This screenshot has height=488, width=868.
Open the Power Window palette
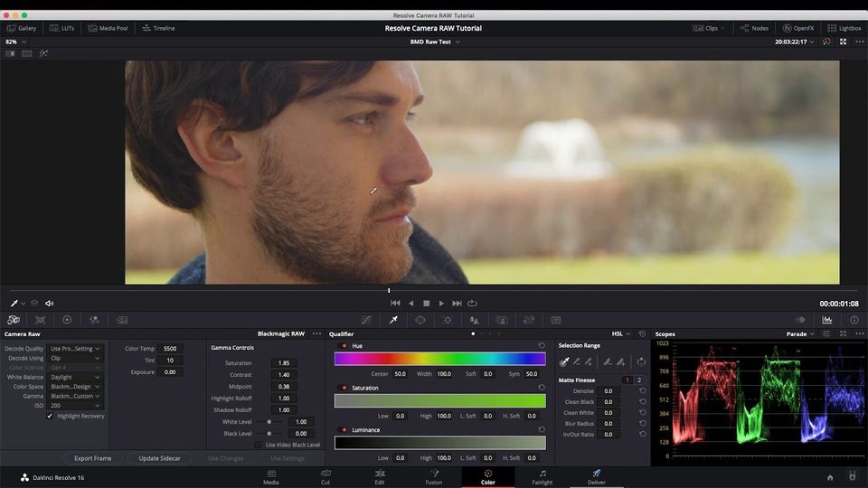tap(420, 320)
